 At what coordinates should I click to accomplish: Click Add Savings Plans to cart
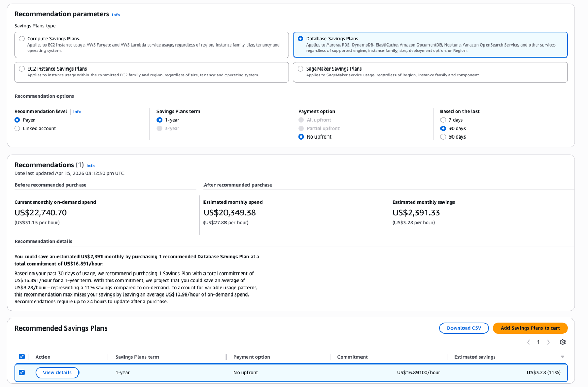[x=530, y=328]
